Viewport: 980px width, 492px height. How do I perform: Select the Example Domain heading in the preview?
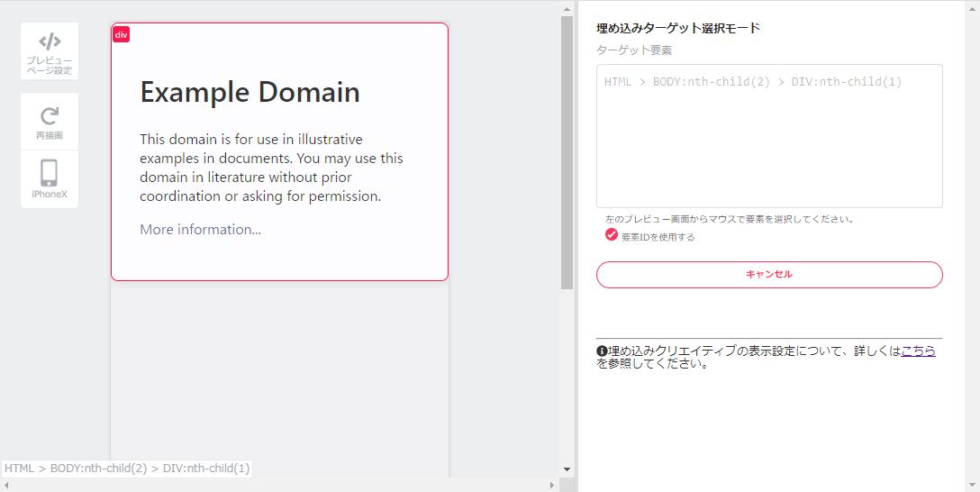[x=250, y=92]
